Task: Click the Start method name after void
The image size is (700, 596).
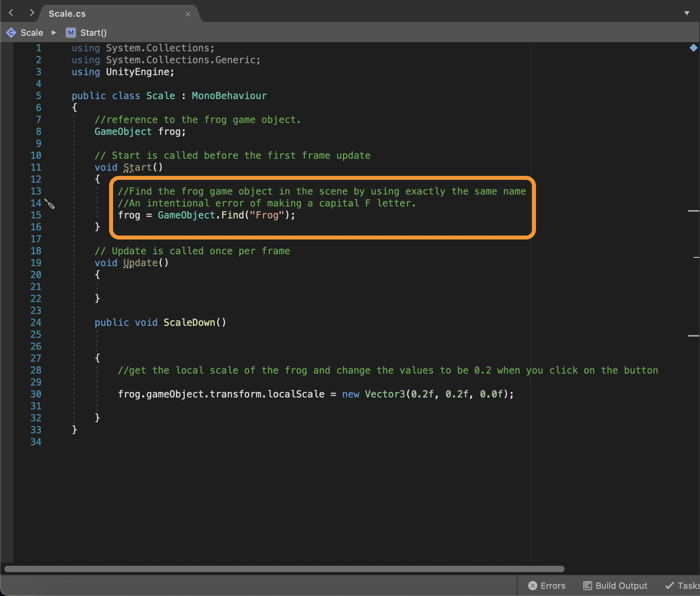Action: [x=137, y=168]
